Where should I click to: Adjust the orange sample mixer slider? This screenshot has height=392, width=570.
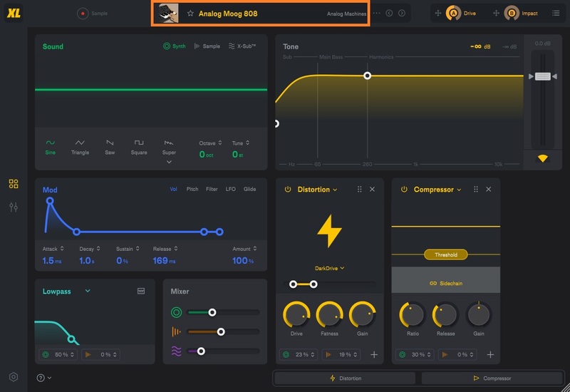[x=221, y=331]
